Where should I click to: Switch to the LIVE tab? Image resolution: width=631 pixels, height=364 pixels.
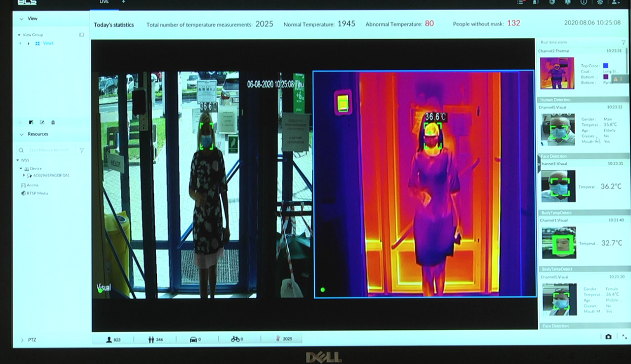click(104, 2)
